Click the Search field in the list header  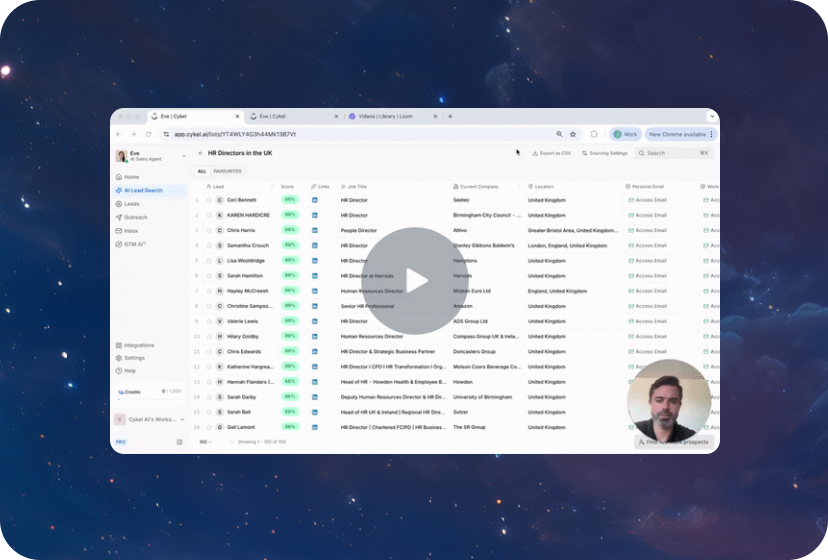tap(673, 153)
